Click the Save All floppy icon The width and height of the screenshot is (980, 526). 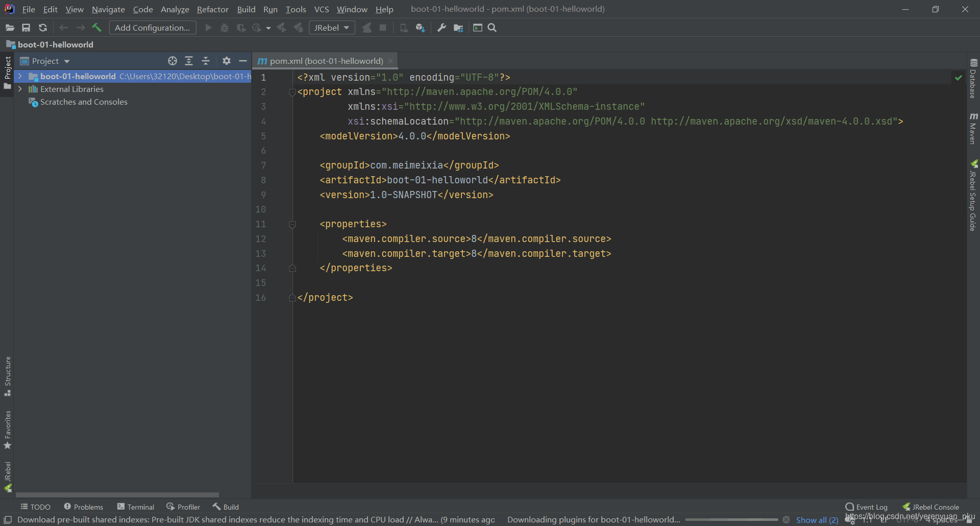(x=26, y=28)
